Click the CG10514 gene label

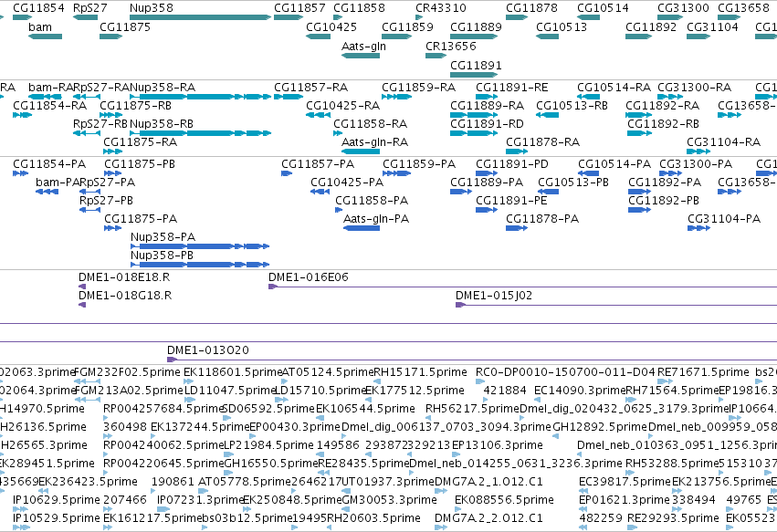(x=603, y=8)
